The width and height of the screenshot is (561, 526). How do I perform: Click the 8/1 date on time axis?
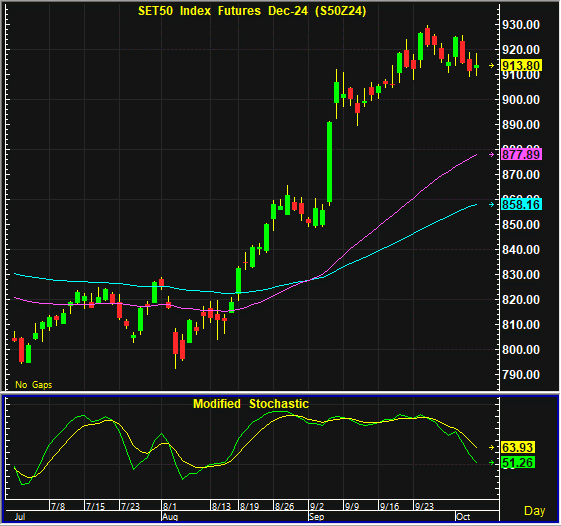170,506
